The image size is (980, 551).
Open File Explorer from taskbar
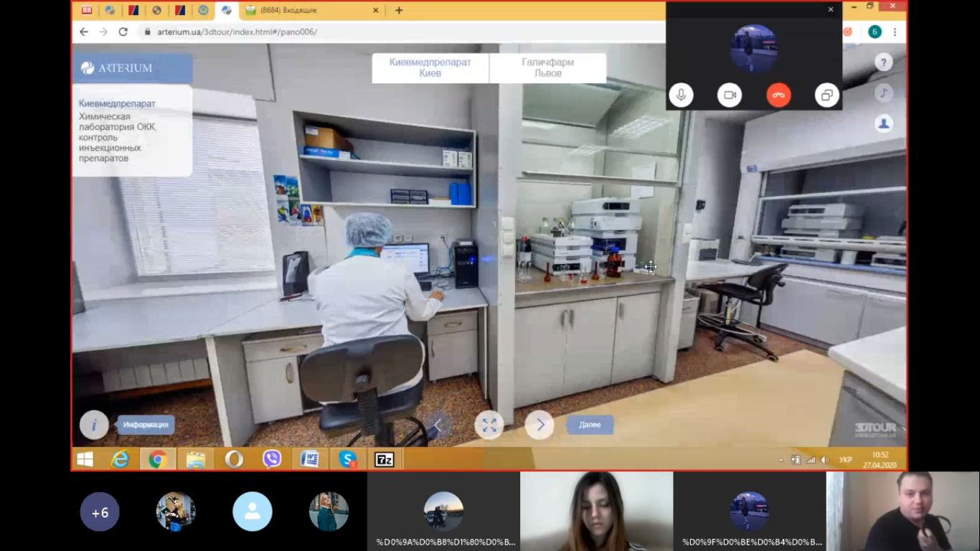pos(196,459)
